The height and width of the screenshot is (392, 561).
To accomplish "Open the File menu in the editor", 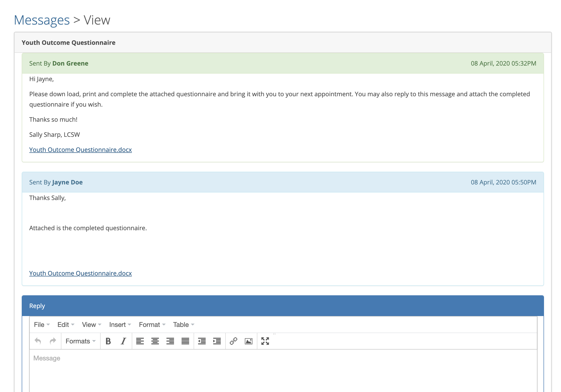I will click(40, 325).
